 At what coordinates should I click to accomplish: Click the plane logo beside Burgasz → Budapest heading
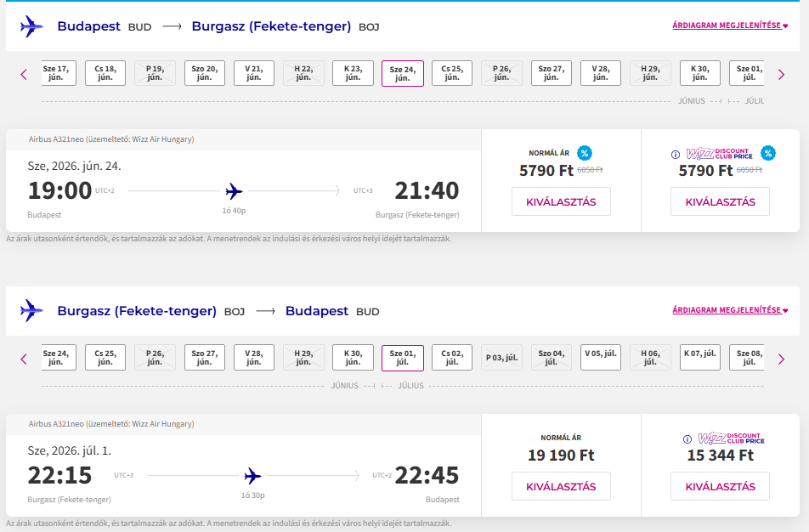tap(31, 311)
